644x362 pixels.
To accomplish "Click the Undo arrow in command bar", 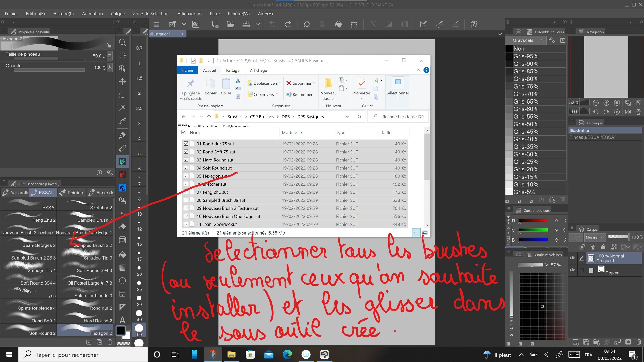I will [272, 24].
